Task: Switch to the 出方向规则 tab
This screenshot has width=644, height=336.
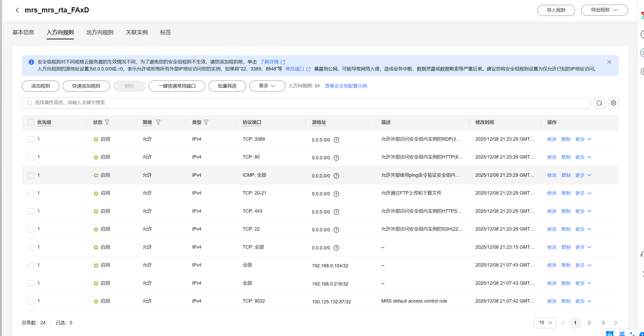Action: pyautogui.click(x=100, y=32)
